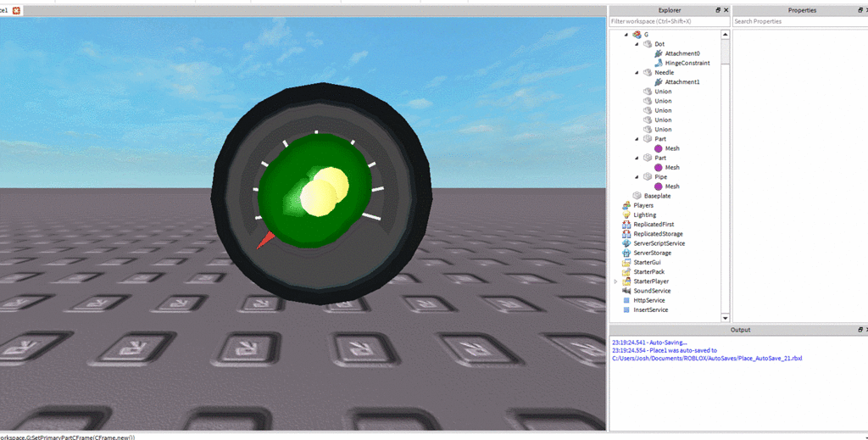Click the InsertService icon

[x=626, y=310]
